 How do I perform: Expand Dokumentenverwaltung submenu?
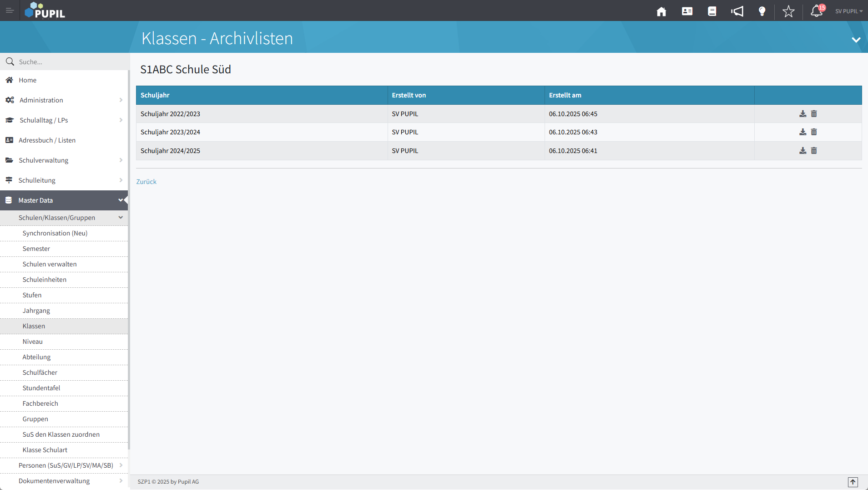click(64, 481)
